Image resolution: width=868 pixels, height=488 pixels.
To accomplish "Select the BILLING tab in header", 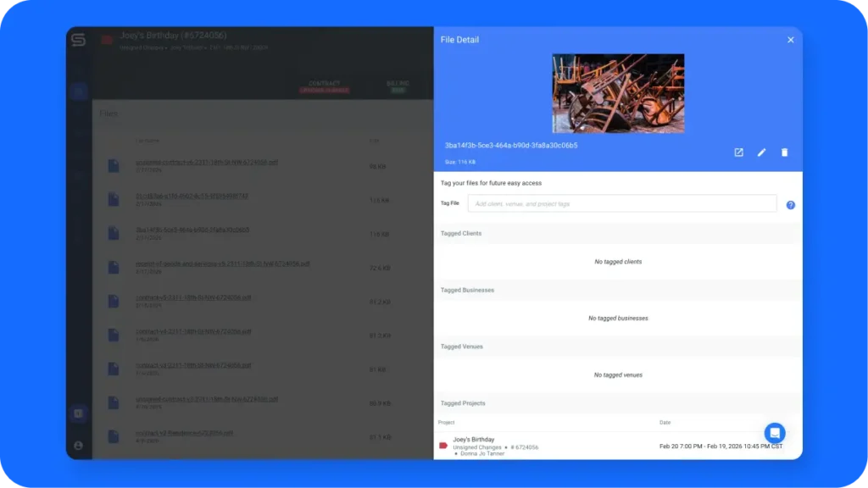I will pyautogui.click(x=398, y=84).
